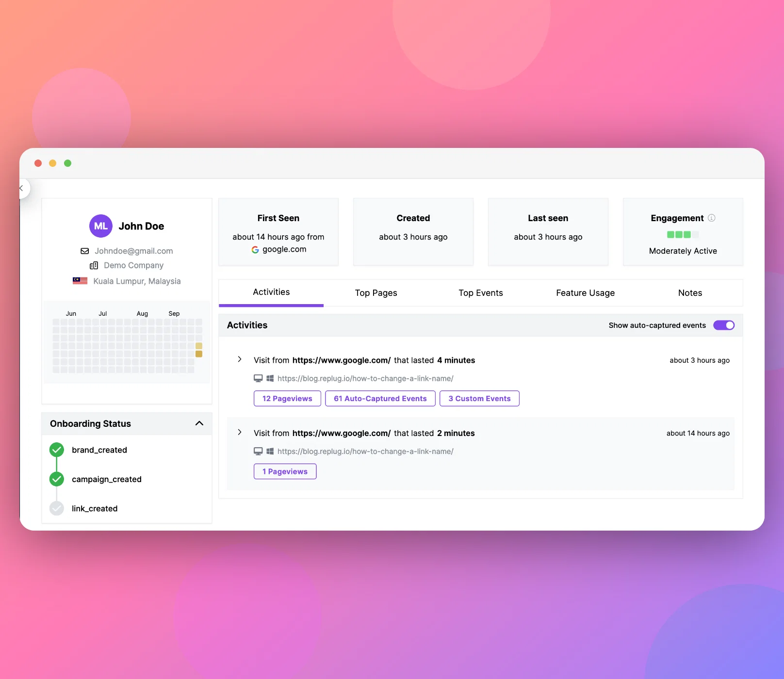784x679 pixels.
Task: Click the Last seen card
Action: (x=548, y=232)
